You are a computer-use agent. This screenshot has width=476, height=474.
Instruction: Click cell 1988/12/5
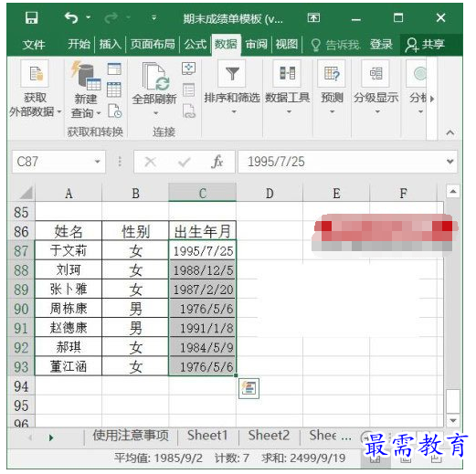[x=202, y=269]
